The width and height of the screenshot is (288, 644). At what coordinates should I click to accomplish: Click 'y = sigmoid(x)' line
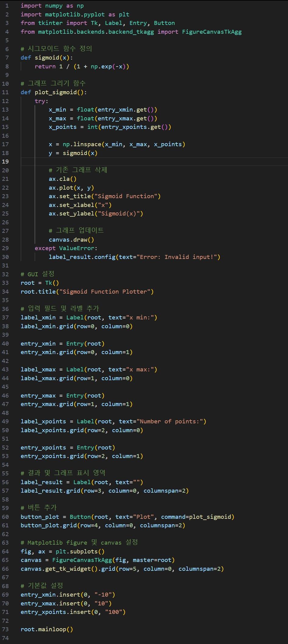[x=73, y=153]
